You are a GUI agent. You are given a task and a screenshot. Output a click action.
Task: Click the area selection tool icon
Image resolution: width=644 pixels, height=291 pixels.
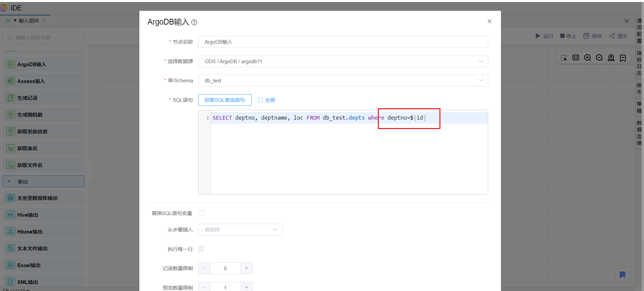point(564,58)
